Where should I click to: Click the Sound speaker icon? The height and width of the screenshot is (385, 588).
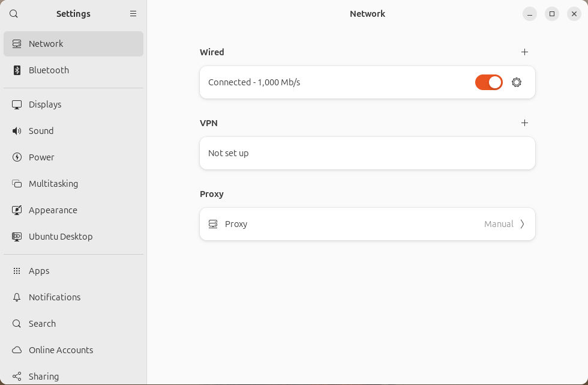[17, 131]
